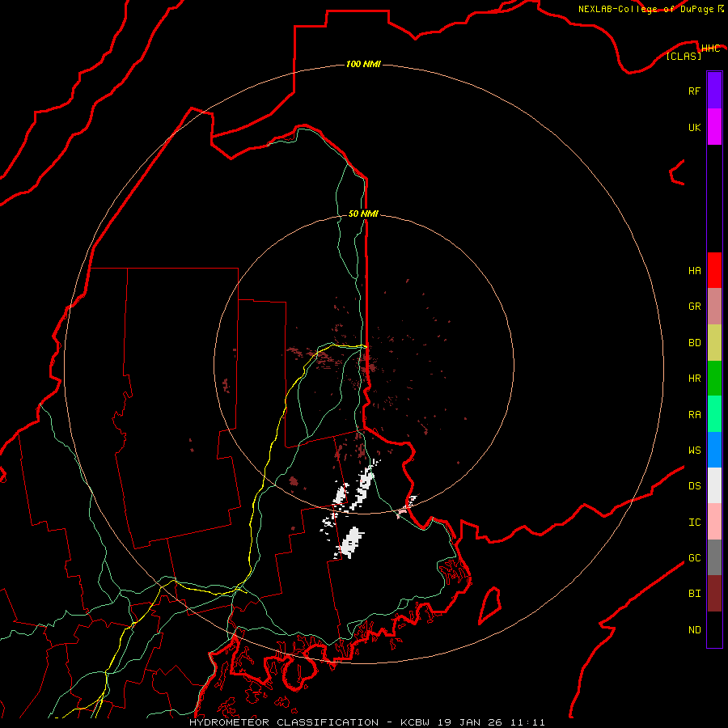Click the 100 NMI range ring label
The width and height of the screenshot is (728, 728).
click(363, 64)
